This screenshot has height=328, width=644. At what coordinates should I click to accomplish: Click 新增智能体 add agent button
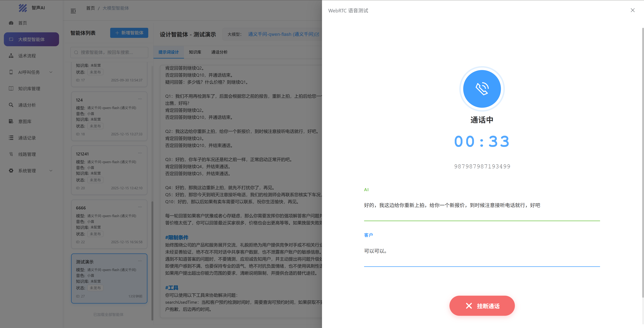[129, 33]
